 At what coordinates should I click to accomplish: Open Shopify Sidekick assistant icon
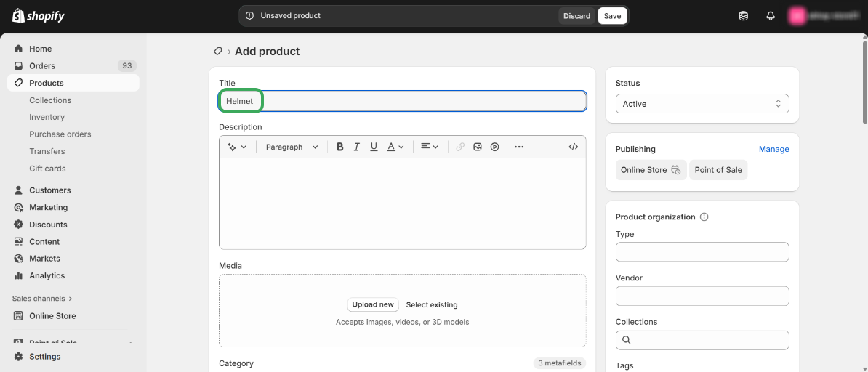click(744, 16)
